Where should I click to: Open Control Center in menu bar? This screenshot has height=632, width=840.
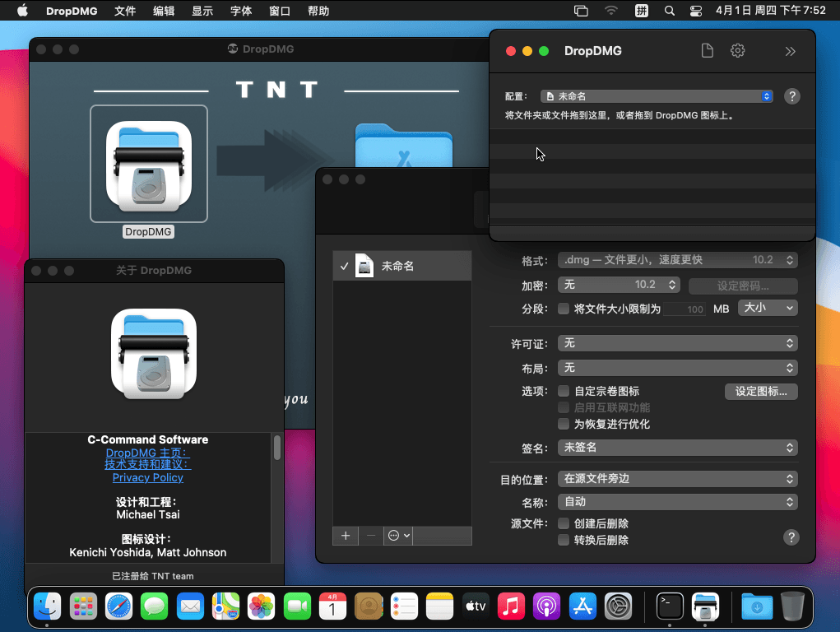[x=696, y=11]
